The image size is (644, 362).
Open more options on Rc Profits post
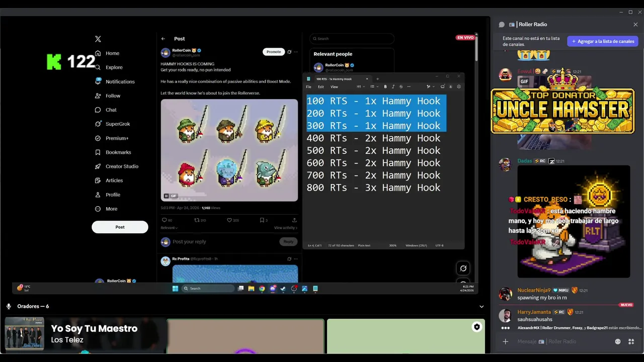pyautogui.click(x=296, y=259)
